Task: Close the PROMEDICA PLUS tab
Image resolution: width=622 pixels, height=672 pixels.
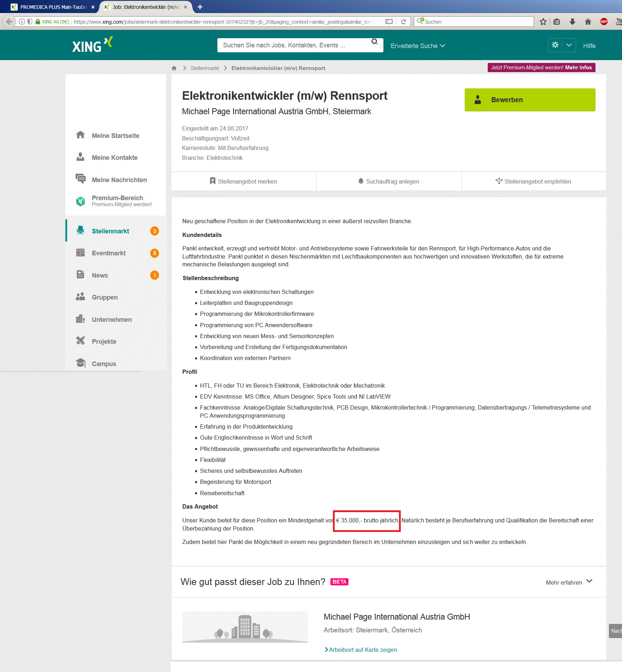Action: 93,7
